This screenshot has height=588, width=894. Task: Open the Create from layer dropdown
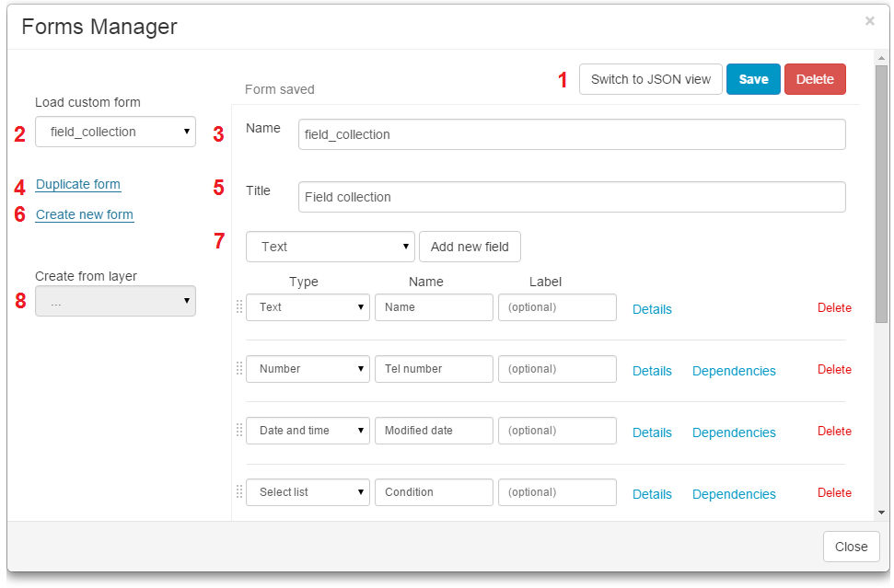[115, 301]
